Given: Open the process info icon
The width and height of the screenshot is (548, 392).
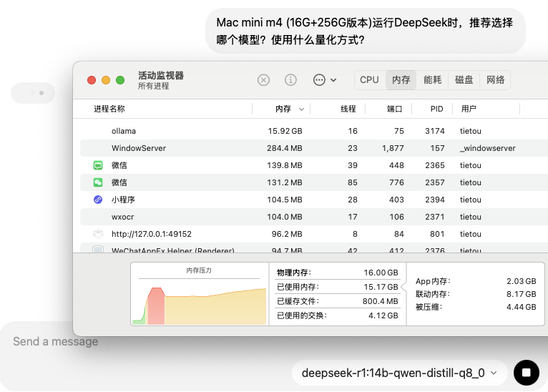Looking at the screenshot, I should pyautogui.click(x=290, y=80).
